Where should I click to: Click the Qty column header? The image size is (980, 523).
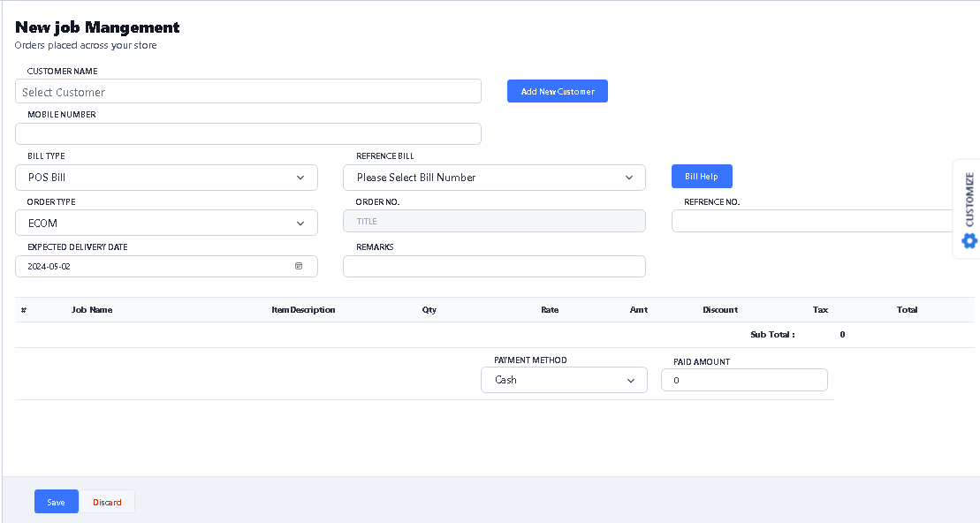coord(429,310)
